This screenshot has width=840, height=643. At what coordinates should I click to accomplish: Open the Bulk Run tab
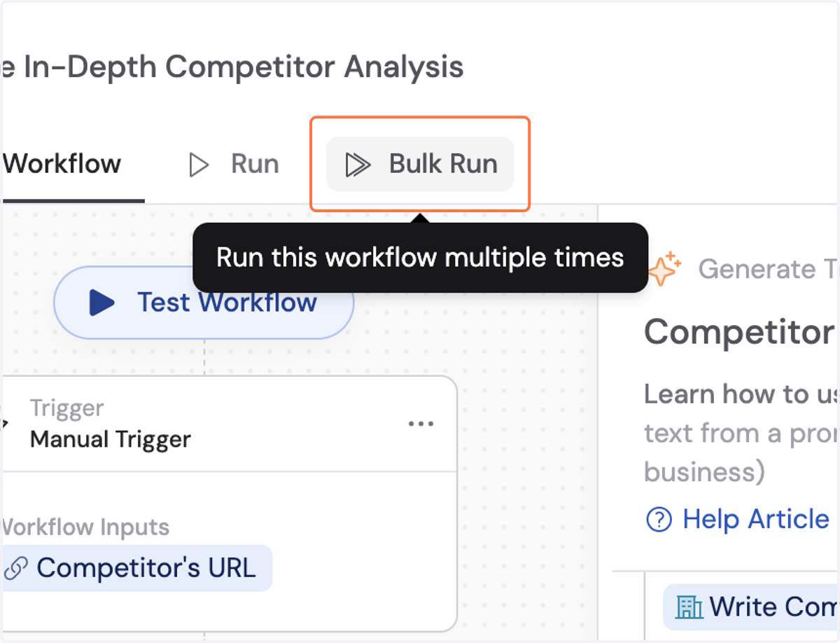(420, 164)
